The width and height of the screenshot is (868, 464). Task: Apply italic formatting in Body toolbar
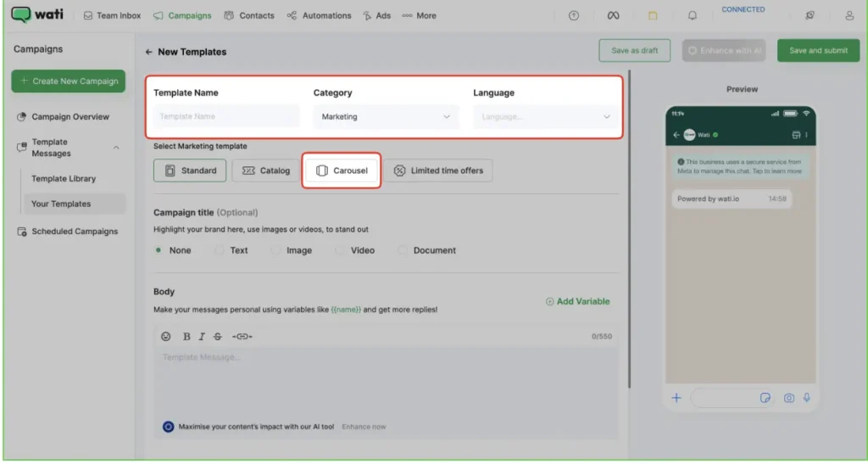(x=202, y=337)
